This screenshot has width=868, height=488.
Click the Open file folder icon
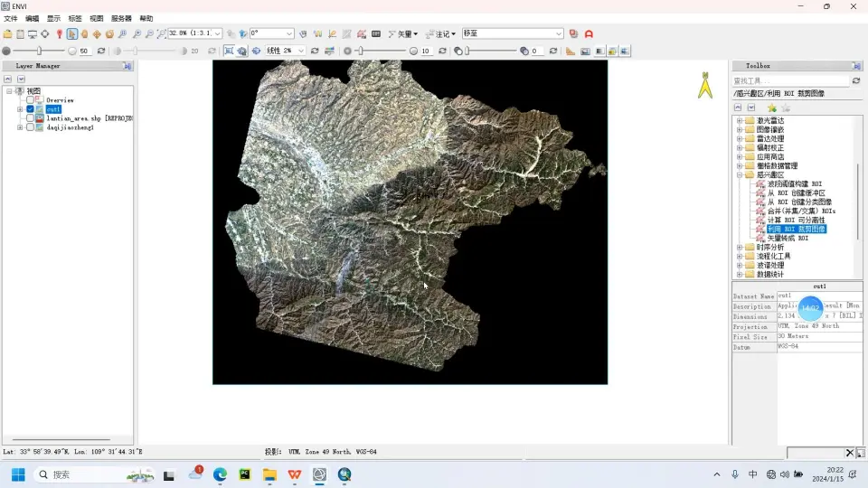click(8, 33)
